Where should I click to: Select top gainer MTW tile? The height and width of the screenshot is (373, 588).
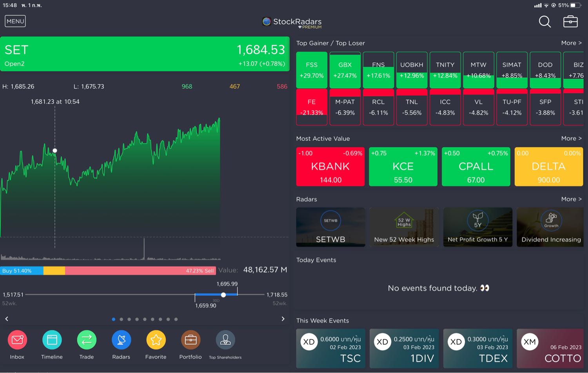(x=479, y=70)
